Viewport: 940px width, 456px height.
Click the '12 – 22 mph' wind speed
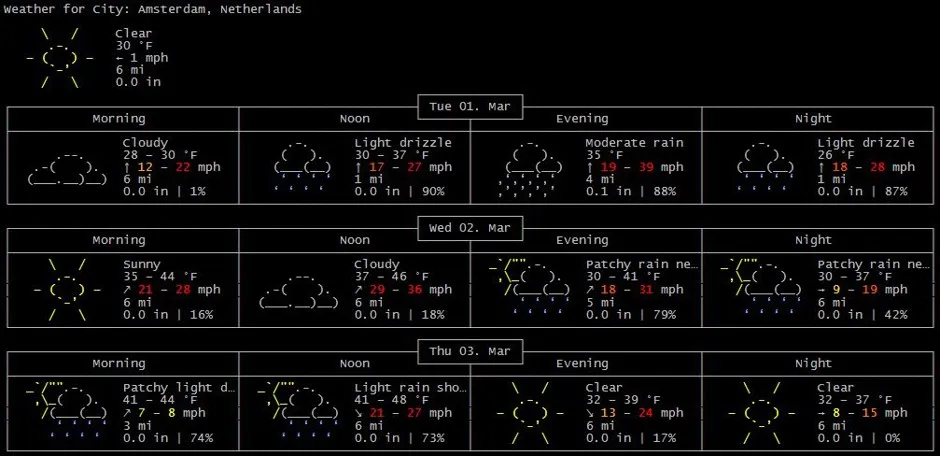point(172,167)
